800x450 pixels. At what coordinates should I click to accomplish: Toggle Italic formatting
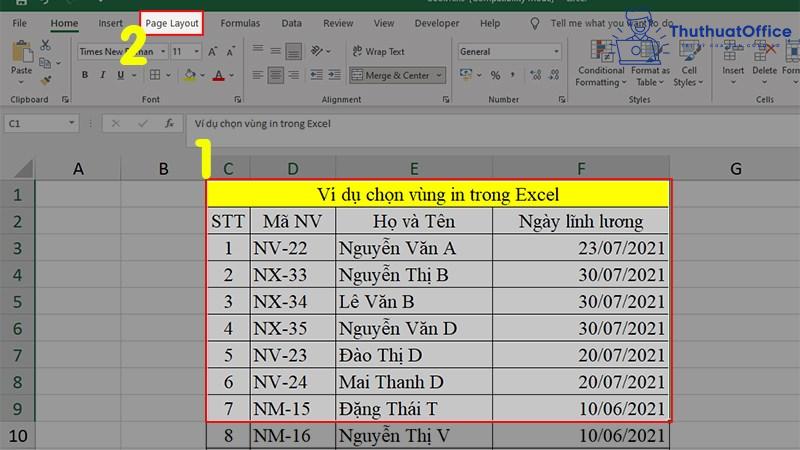pos(103,75)
